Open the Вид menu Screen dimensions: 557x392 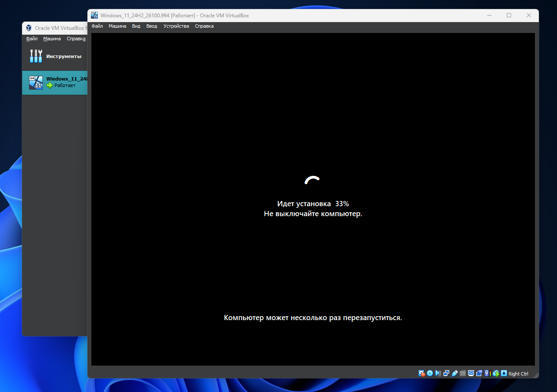136,26
